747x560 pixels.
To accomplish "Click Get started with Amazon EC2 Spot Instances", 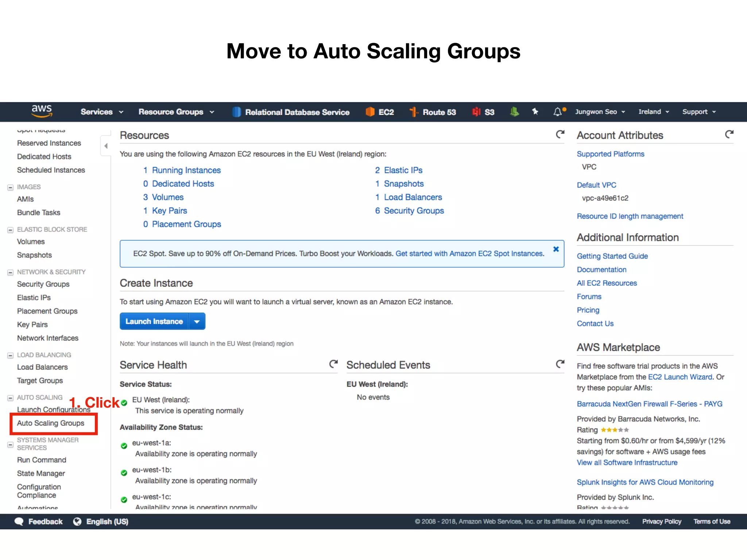I will [x=470, y=254].
